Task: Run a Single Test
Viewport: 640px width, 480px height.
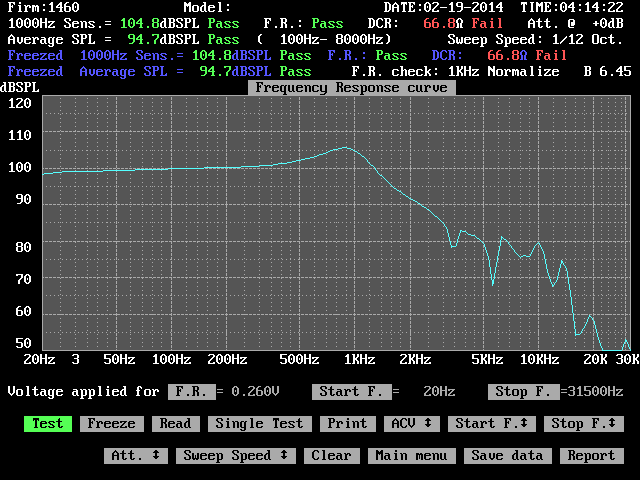Action: pyautogui.click(x=259, y=424)
